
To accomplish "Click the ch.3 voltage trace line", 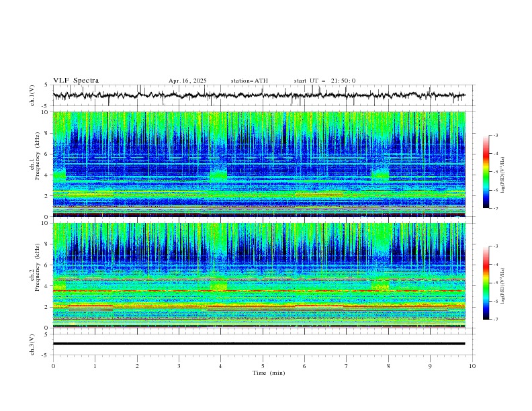I will [x=259, y=344].
